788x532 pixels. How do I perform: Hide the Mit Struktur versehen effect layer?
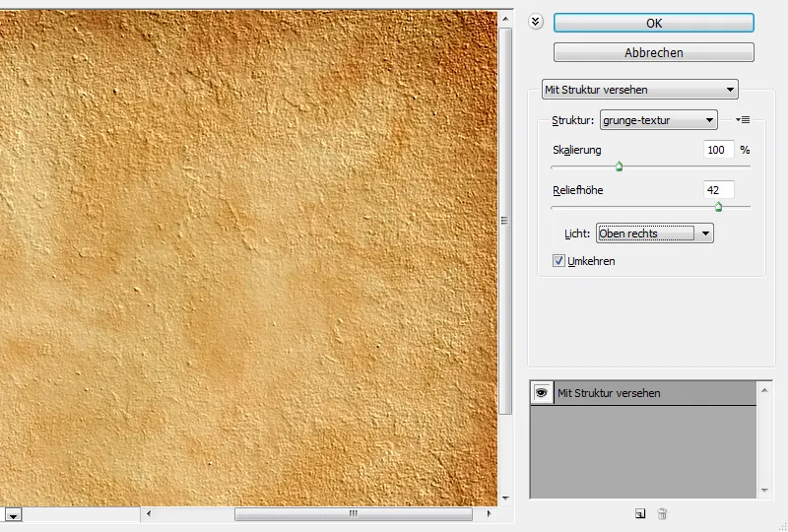[541, 393]
